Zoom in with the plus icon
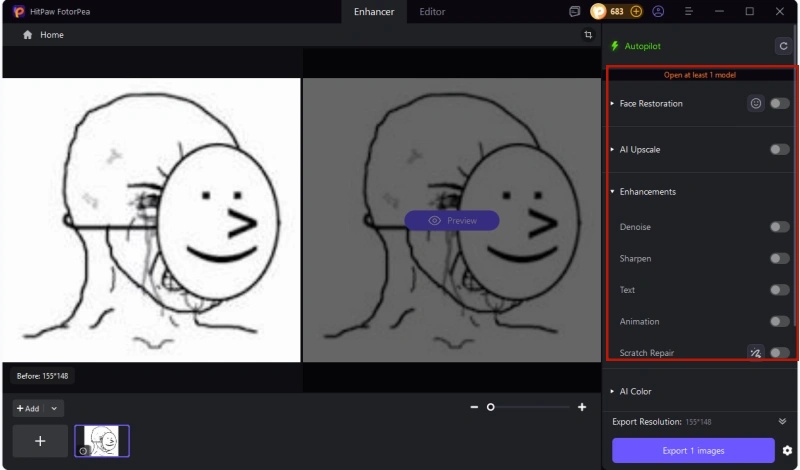Viewport: 800px width, 470px height. click(582, 407)
